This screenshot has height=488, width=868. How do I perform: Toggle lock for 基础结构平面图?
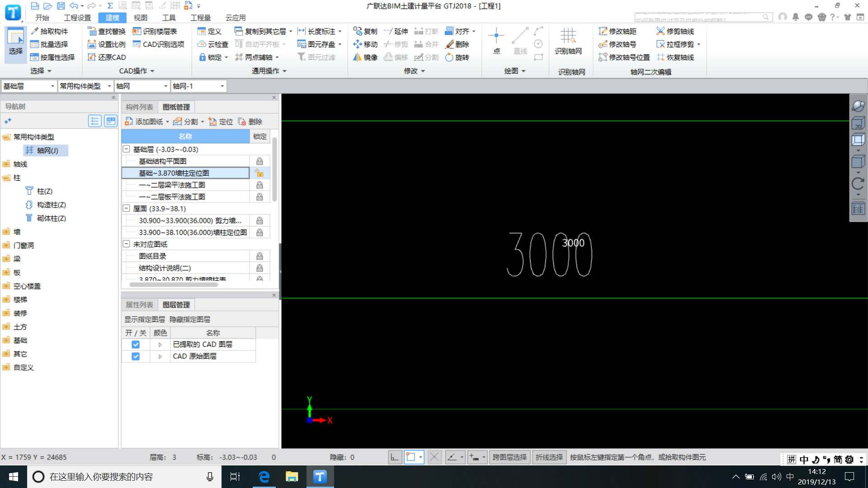[259, 161]
